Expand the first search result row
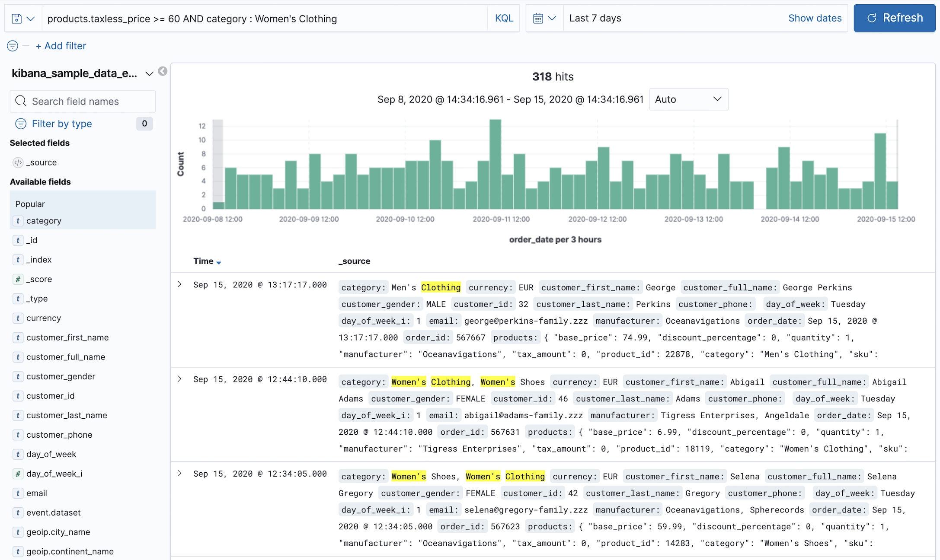This screenshot has width=940, height=560. (x=180, y=284)
